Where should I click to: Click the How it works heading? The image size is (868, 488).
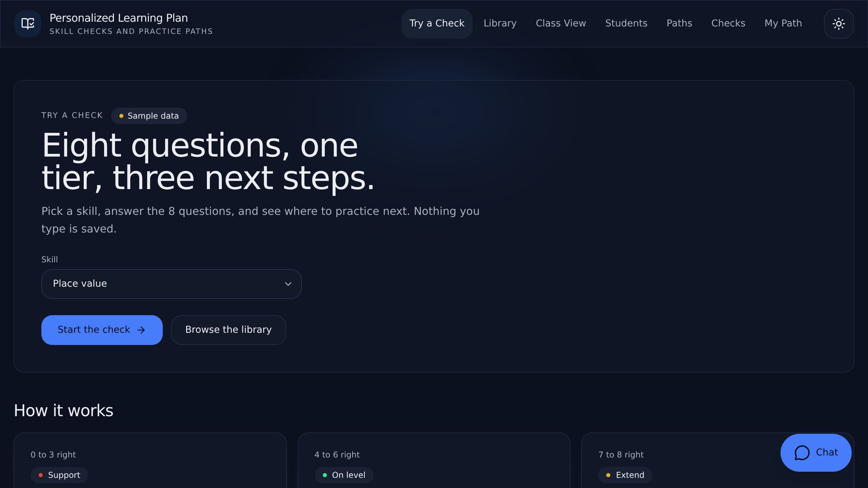tap(63, 410)
